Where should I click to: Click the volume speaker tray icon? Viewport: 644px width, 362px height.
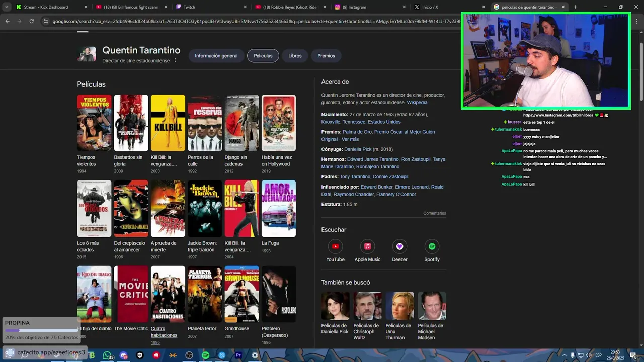[x=589, y=355]
